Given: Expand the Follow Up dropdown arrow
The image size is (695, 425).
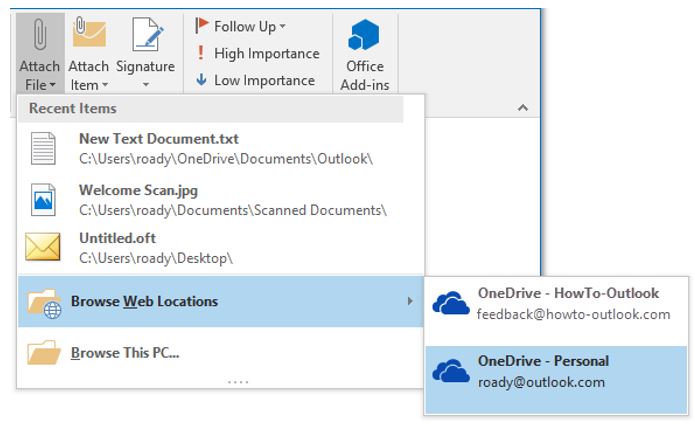Looking at the screenshot, I should 282,27.
